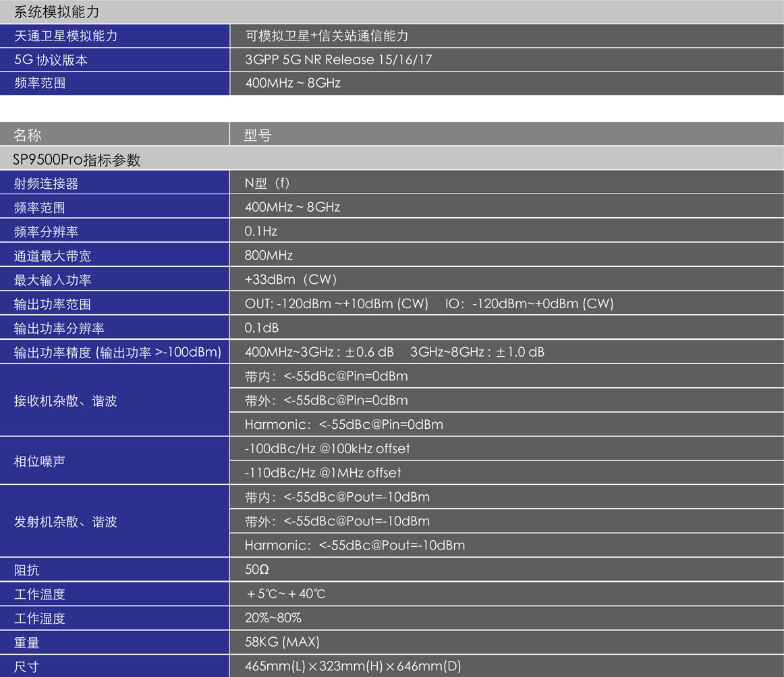Click the 系统模拟能力 section header

[x=57, y=11]
